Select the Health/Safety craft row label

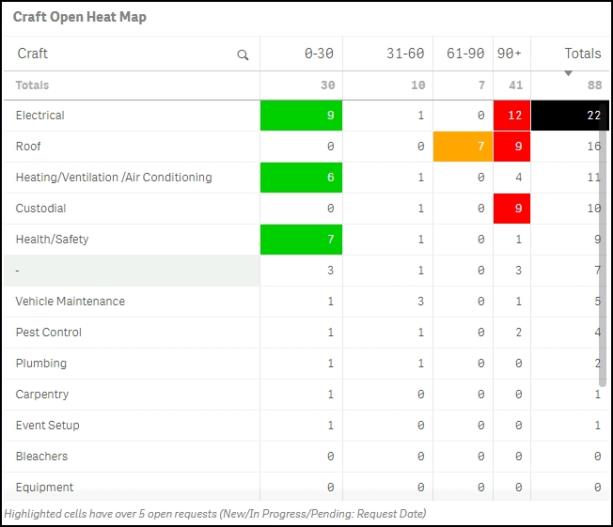click(x=52, y=239)
